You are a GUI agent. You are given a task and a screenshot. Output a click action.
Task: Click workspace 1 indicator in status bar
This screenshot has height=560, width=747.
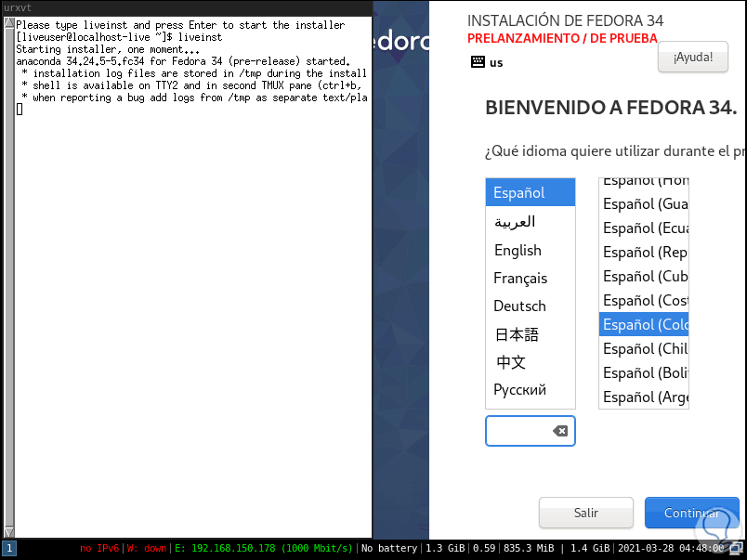[x=9, y=549]
